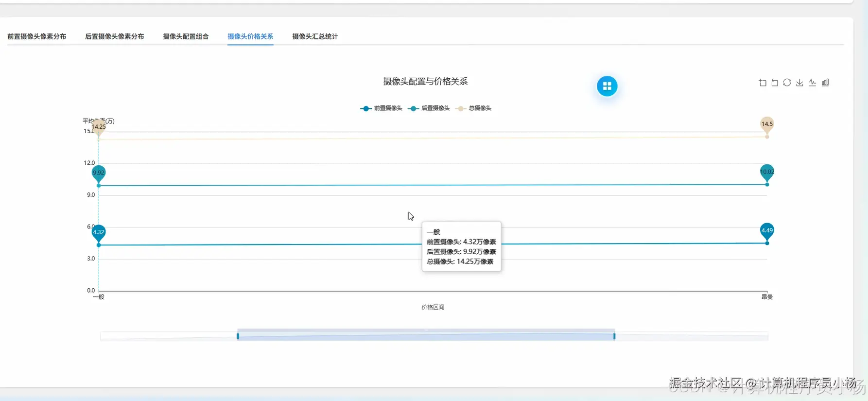Click the tooltip line 前置摄像头: 4.32万像素
Viewport: 868px width, 401px height.
tap(461, 242)
